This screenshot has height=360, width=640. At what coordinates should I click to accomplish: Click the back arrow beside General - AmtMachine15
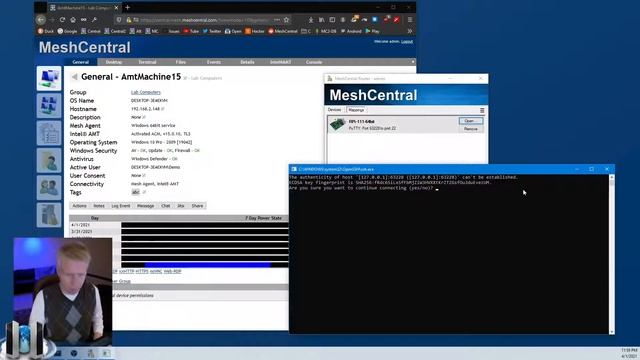(74, 77)
